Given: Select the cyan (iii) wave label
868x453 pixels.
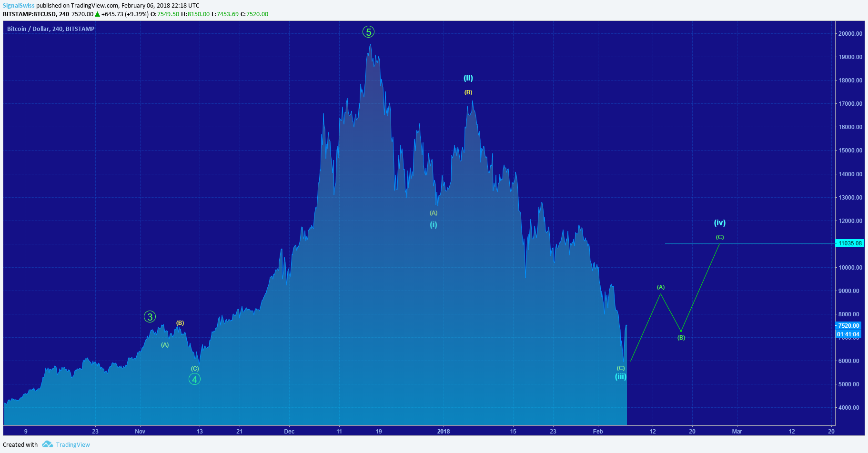Looking at the screenshot, I should pos(620,377).
